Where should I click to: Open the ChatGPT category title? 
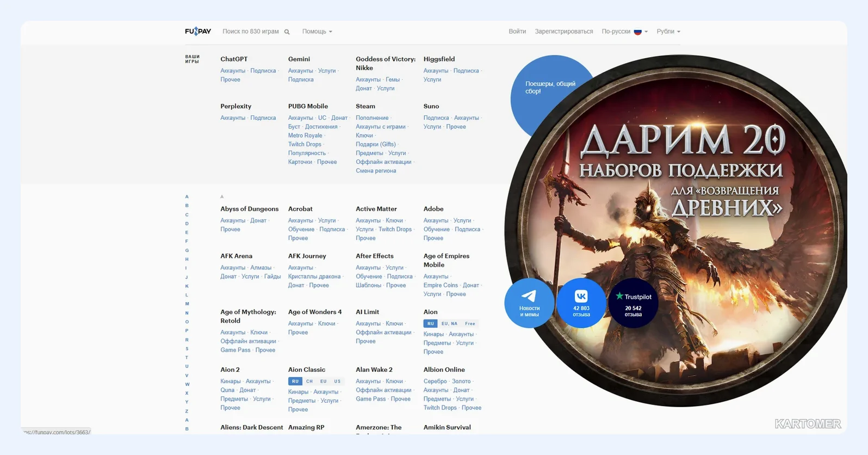point(234,59)
